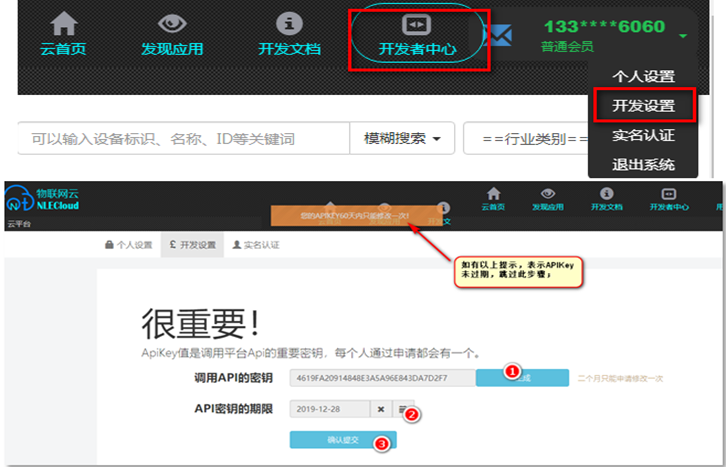The height and width of the screenshot is (467, 726).
Task: Click the 云平台 label under the logo
Action: click(x=19, y=224)
